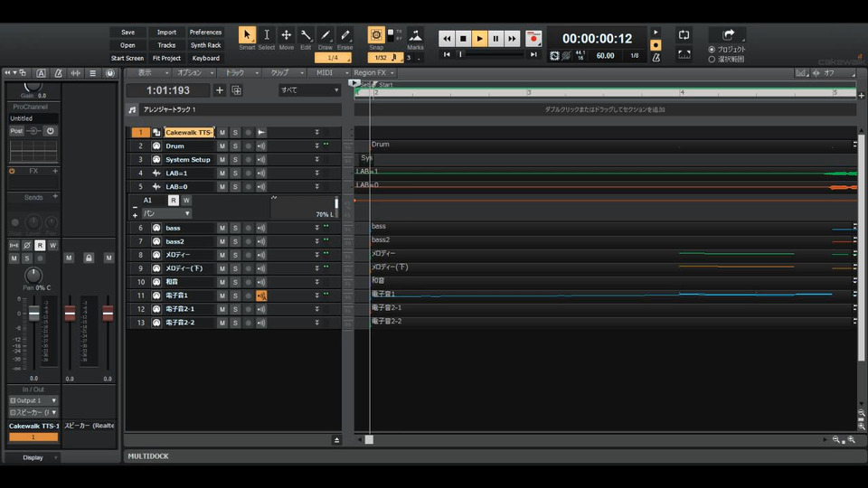Add a new track with plus button
The height and width of the screenshot is (488, 868).
[219, 90]
